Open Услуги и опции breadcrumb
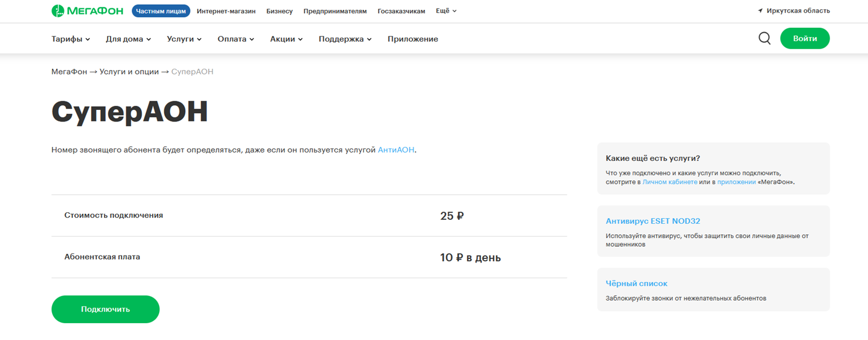The height and width of the screenshot is (340, 868). (129, 72)
